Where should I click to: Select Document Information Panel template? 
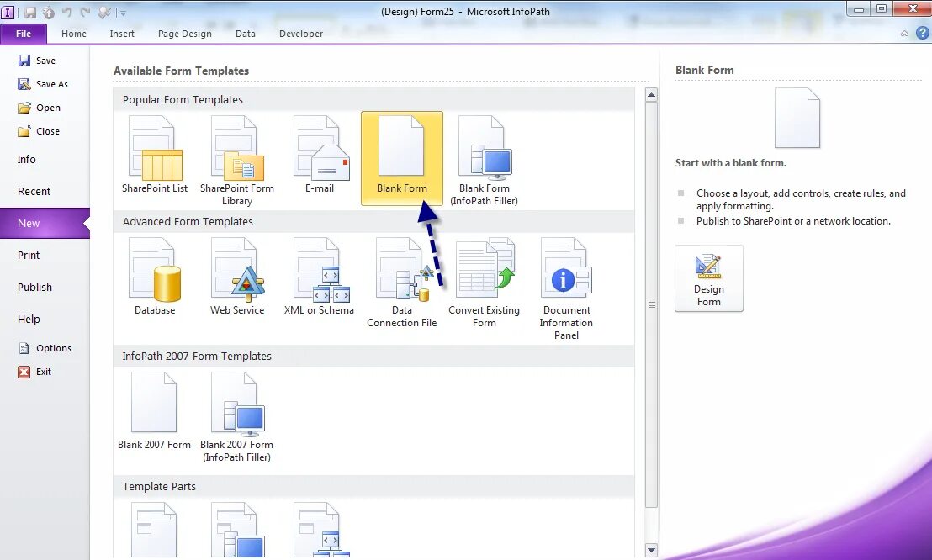click(x=566, y=289)
